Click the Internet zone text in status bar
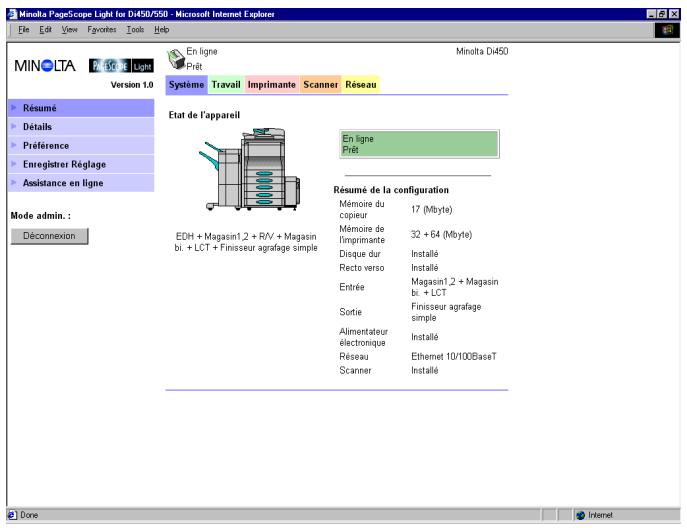 tap(600, 515)
